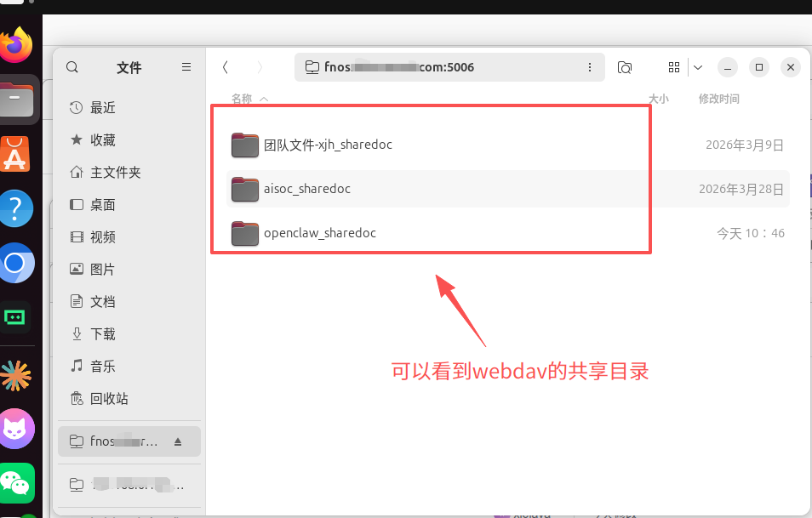Click folder icon of aisoc_sharedoc
The height and width of the screenshot is (518, 812).
tap(245, 189)
